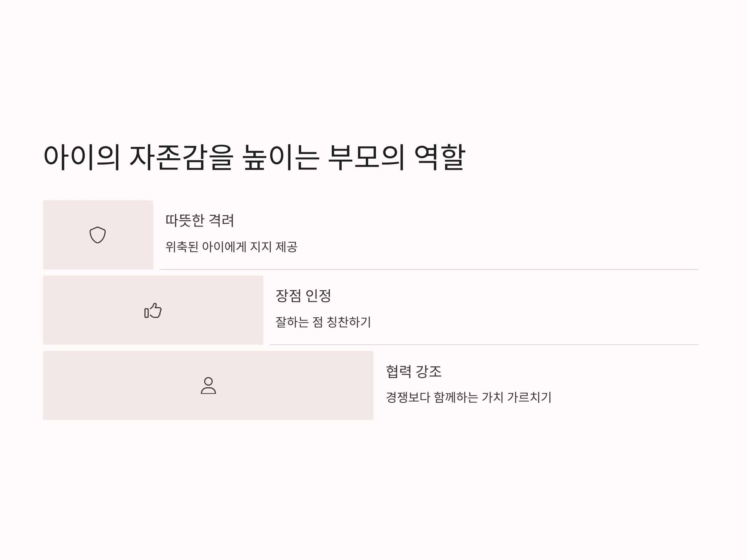Select the slide title about 부모의 역할

coord(255,157)
